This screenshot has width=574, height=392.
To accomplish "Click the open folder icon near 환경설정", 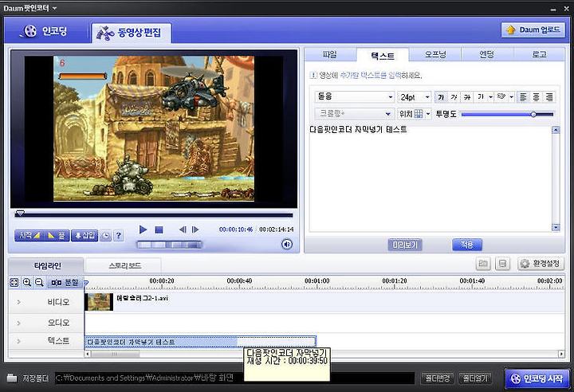I will (x=483, y=264).
